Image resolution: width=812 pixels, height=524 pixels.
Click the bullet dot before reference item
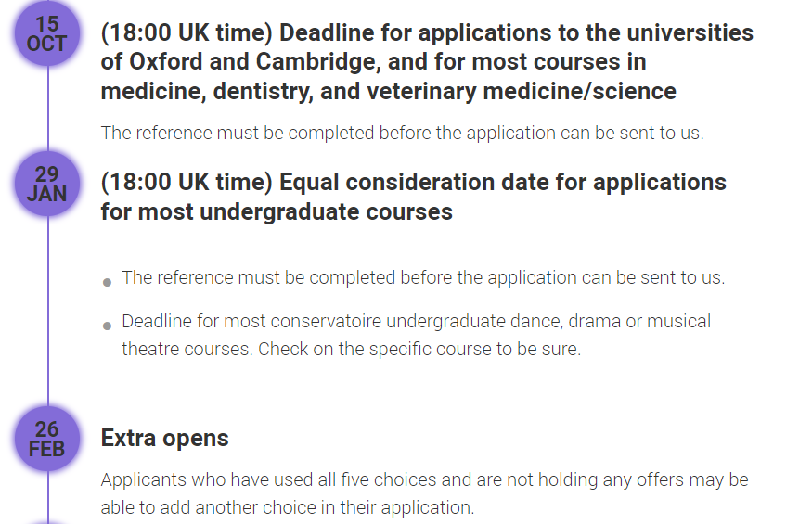tap(108, 281)
